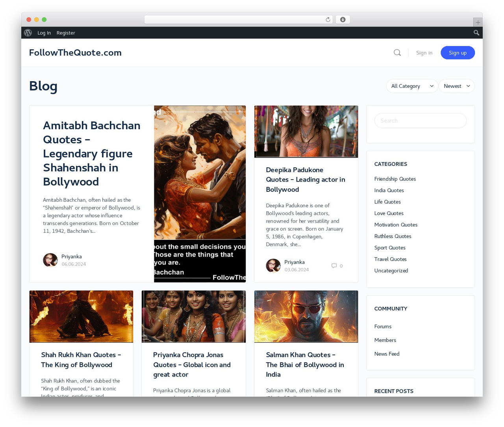Click Register in the admin bar

coord(66,33)
